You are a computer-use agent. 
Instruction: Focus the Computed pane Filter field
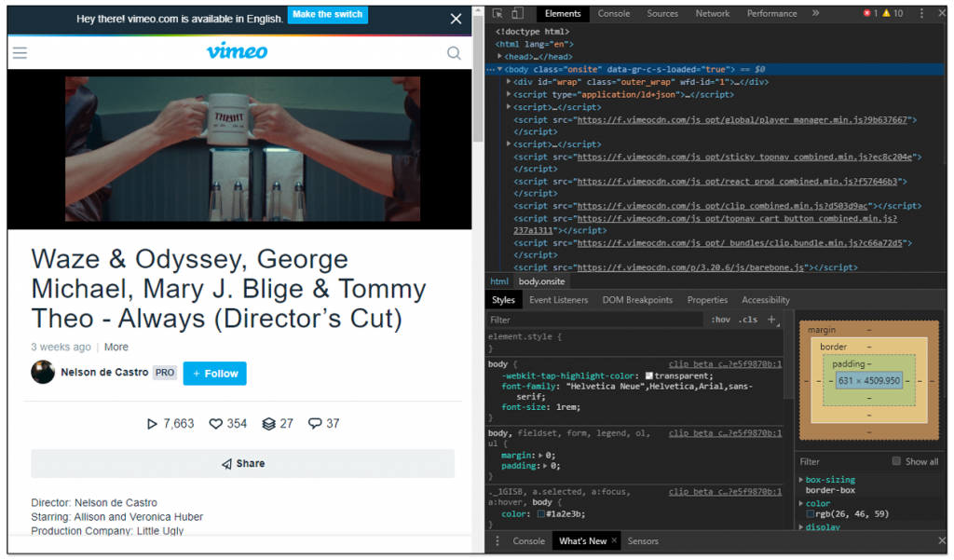(842, 461)
